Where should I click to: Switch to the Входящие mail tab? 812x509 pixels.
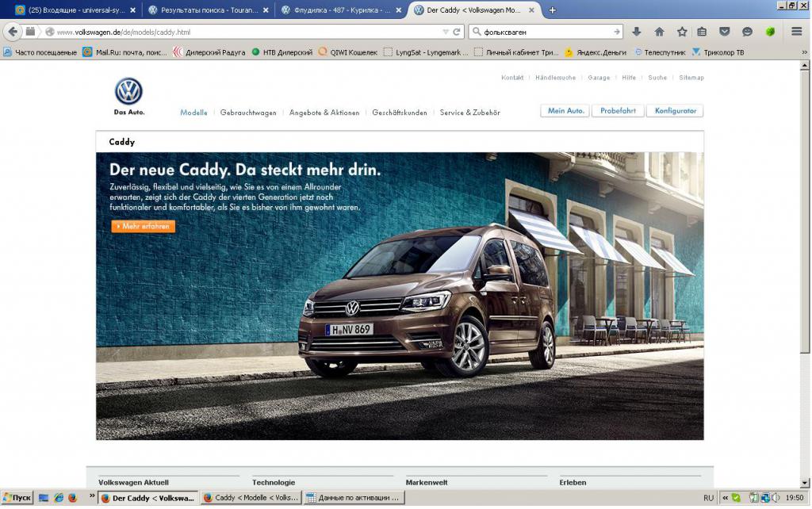(x=75, y=10)
